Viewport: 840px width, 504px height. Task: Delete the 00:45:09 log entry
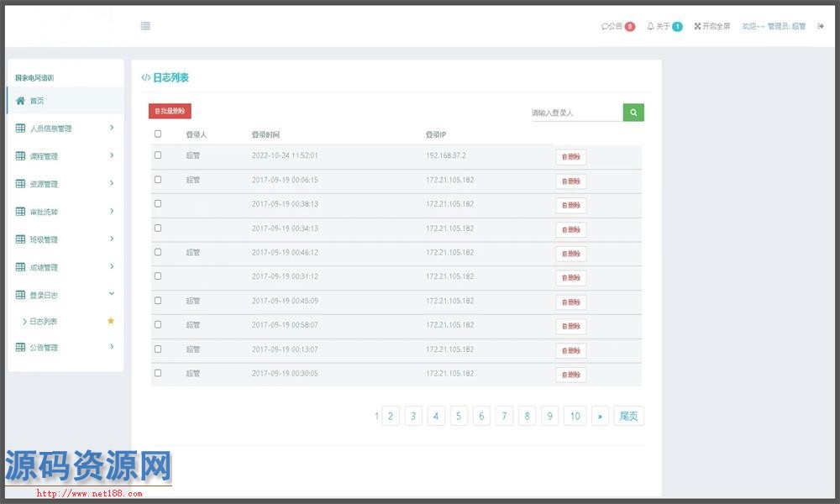pos(571,302)
